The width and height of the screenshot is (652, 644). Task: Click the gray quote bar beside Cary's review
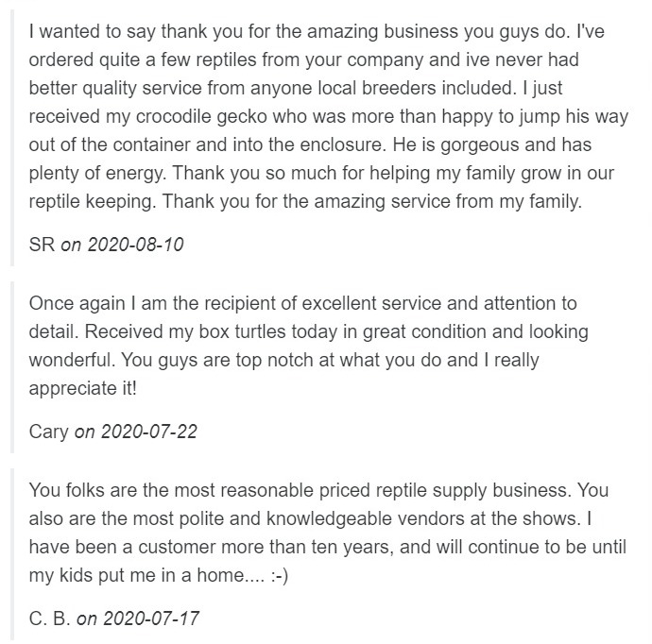(x=12, y=367)
